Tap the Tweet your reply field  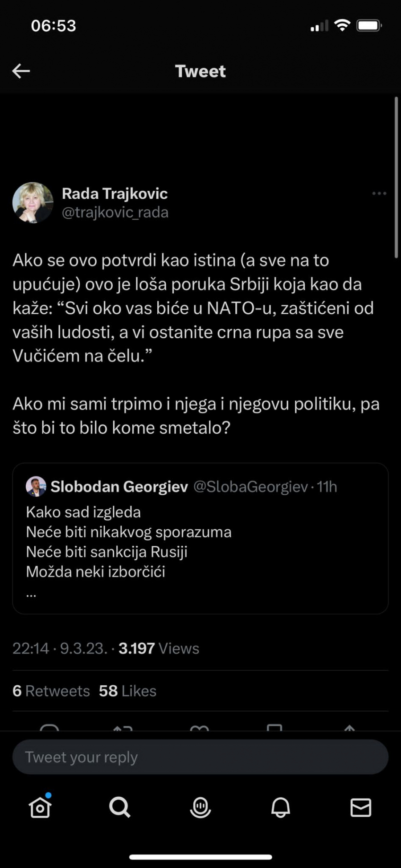200,757
